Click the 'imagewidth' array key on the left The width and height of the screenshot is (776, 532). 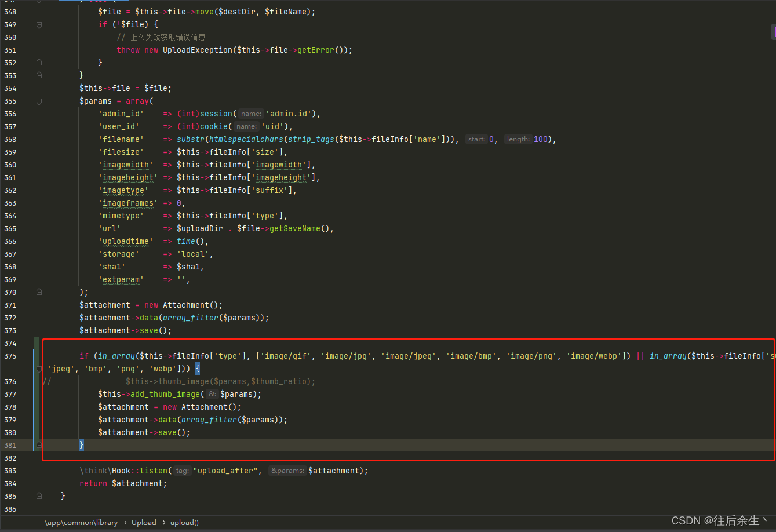click(126, 165)
